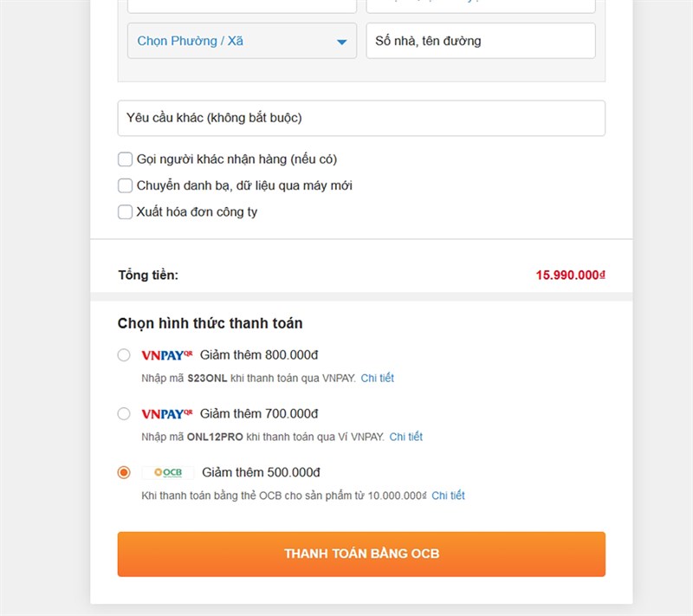The height and width of the screenshot is (616, 693).
Task: Click the second VNPAY QR logo
Action: [166, 413]
